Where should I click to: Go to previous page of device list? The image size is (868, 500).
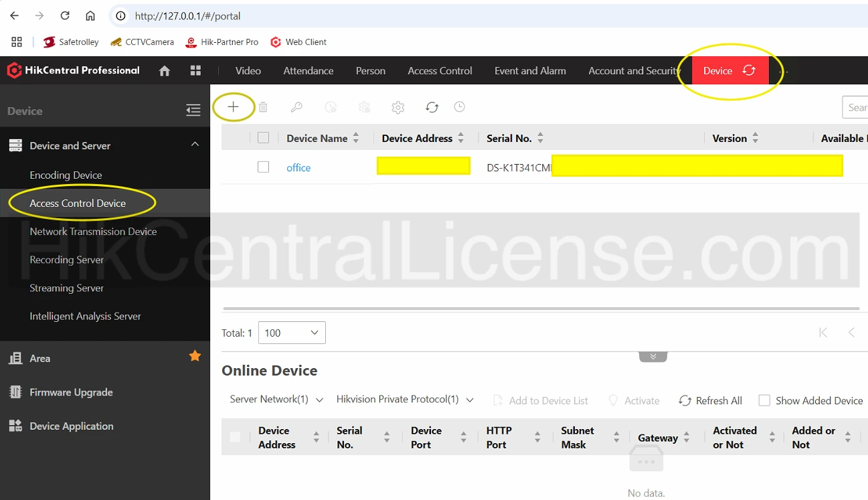click(851, 333)
